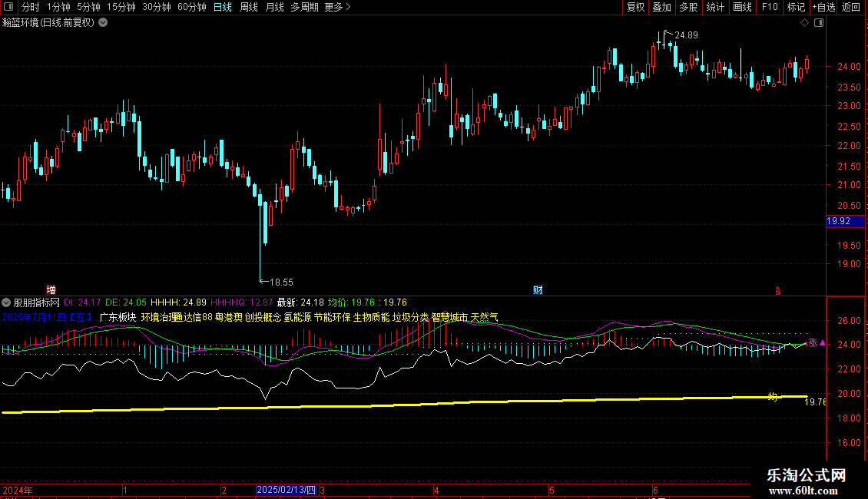
Task: Click the red $ dividend marker
Action: point(778,291)
